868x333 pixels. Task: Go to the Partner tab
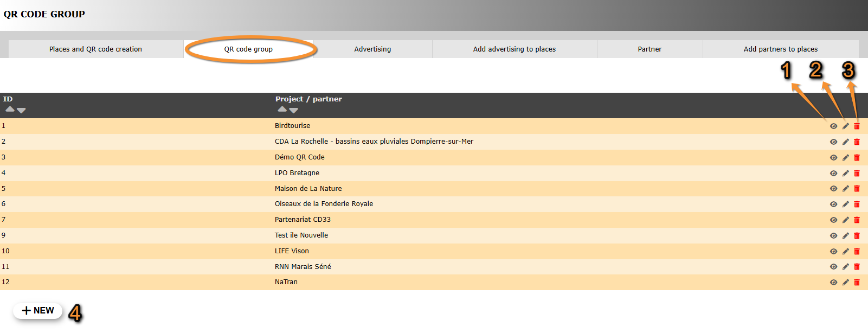[x=650, y=49]
